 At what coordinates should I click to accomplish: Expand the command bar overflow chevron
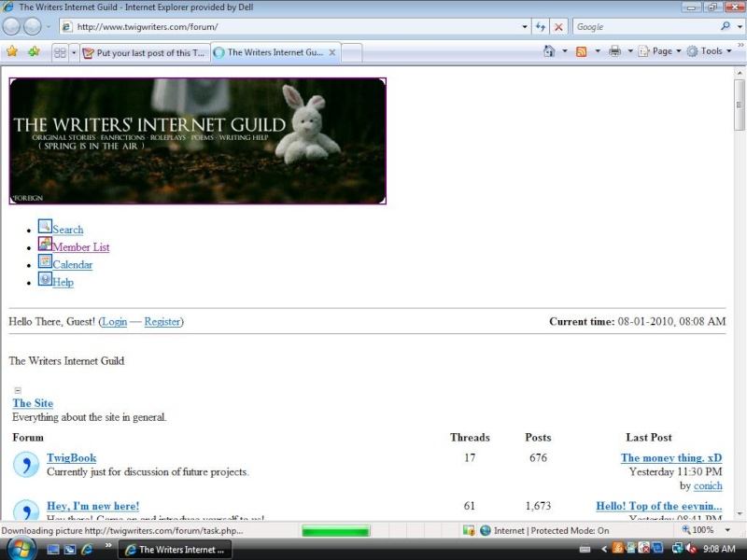click(740, 45)
